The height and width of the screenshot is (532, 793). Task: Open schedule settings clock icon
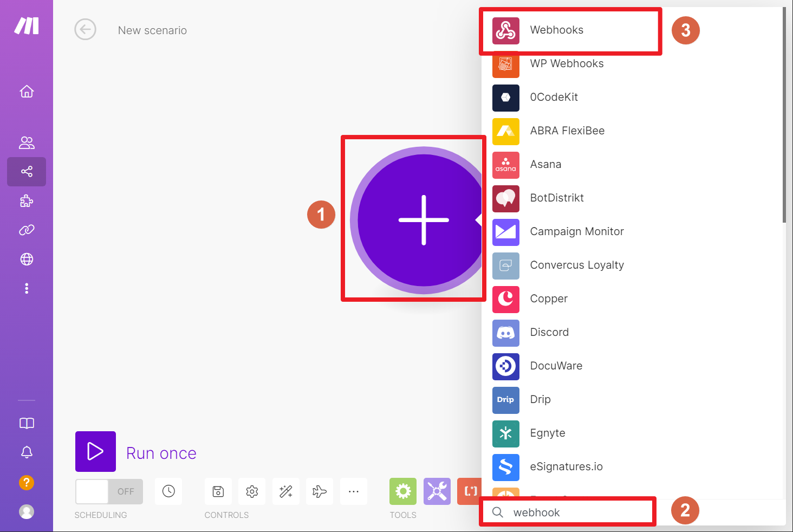pyautogui.click(x=168, y=491)
